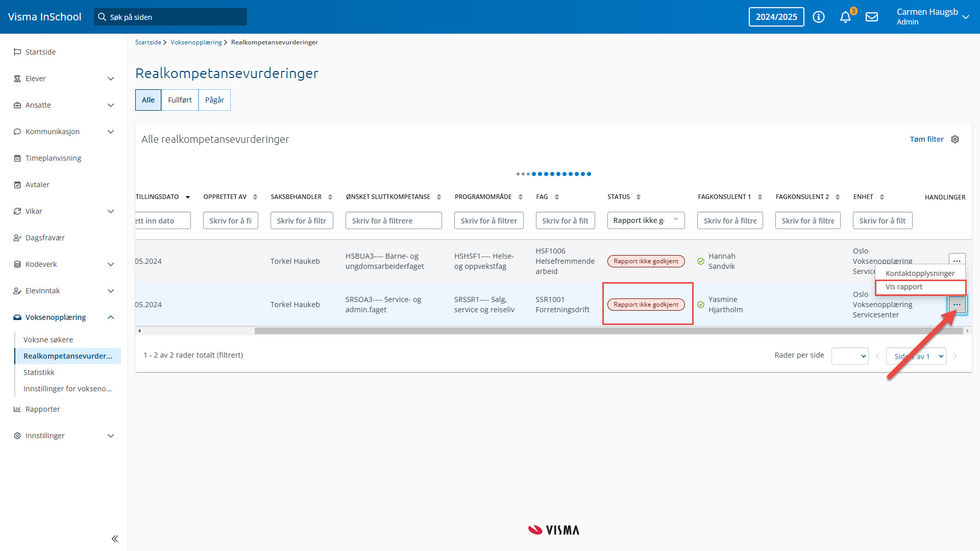
Task: Choose Vis rapport from the menu
Action: click(920, 287)
